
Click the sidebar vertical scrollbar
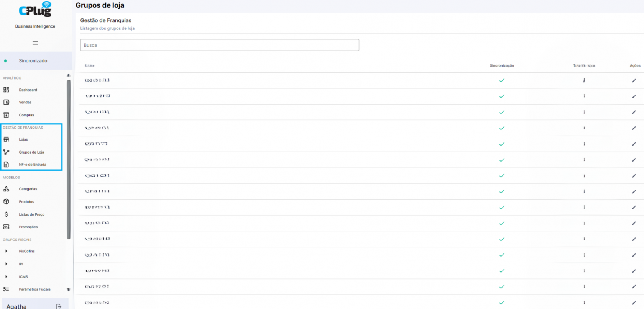click(x=69, y=159)
